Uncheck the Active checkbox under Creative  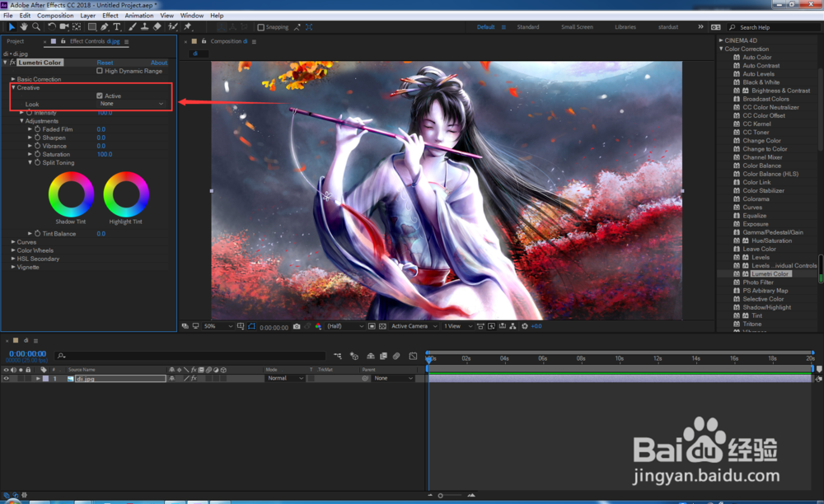[x=100, y=96]
